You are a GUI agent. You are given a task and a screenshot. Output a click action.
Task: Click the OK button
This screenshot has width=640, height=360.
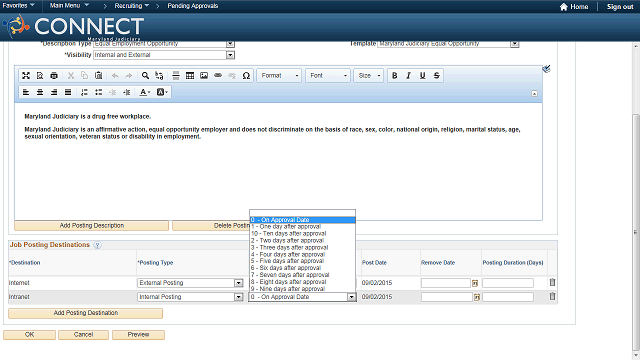[x=29, y=335]
